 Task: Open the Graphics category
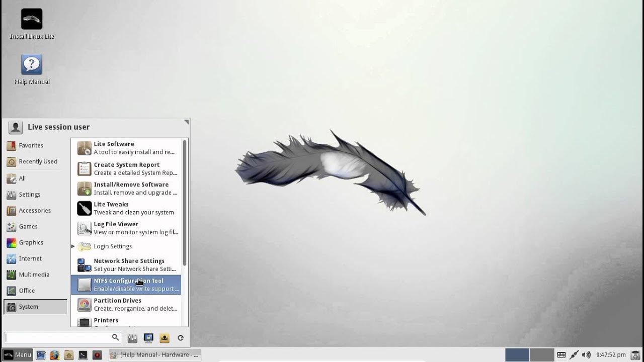point(35,242)
